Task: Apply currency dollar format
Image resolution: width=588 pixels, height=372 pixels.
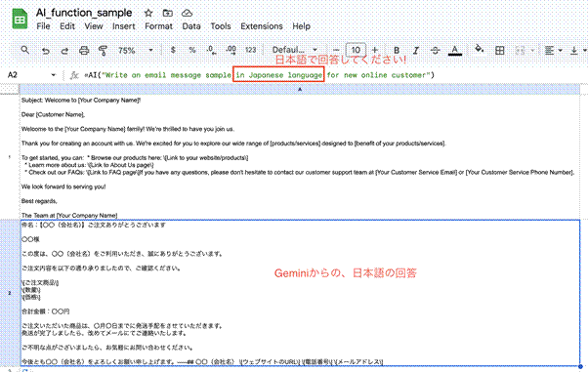Action: (173, 50)
